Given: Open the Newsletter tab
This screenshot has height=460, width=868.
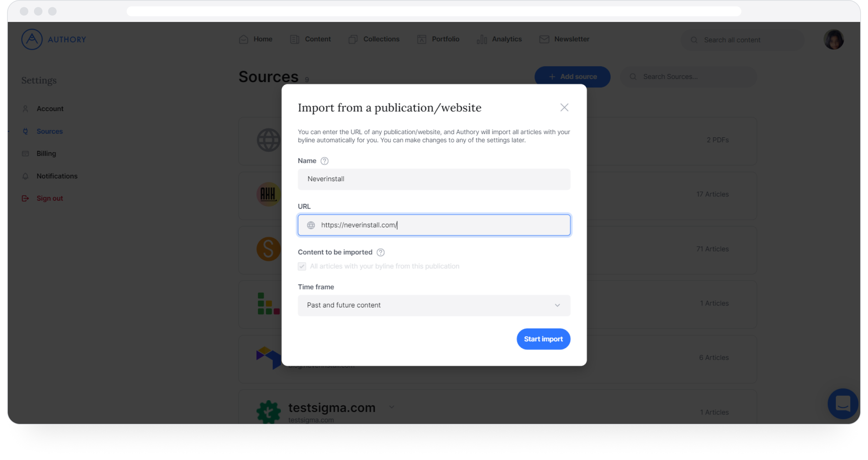Looking at the screenshot, I should tap(564, 39).
